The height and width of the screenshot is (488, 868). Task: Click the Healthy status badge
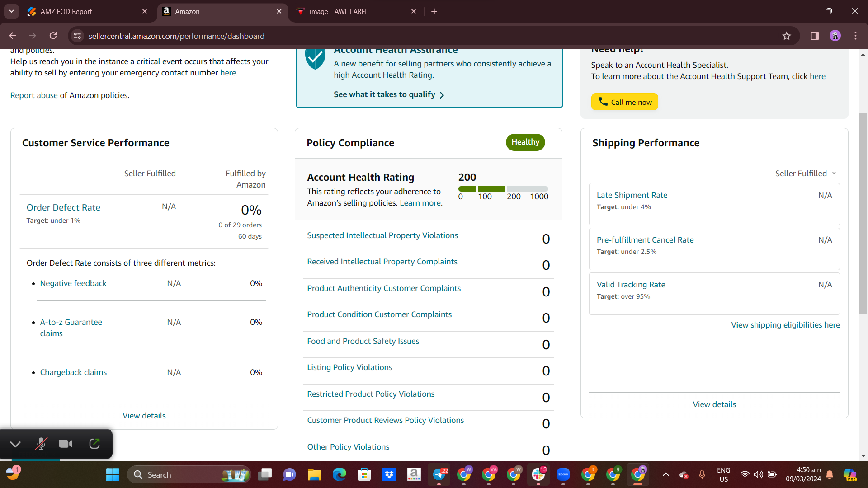(x=525, y=142)
